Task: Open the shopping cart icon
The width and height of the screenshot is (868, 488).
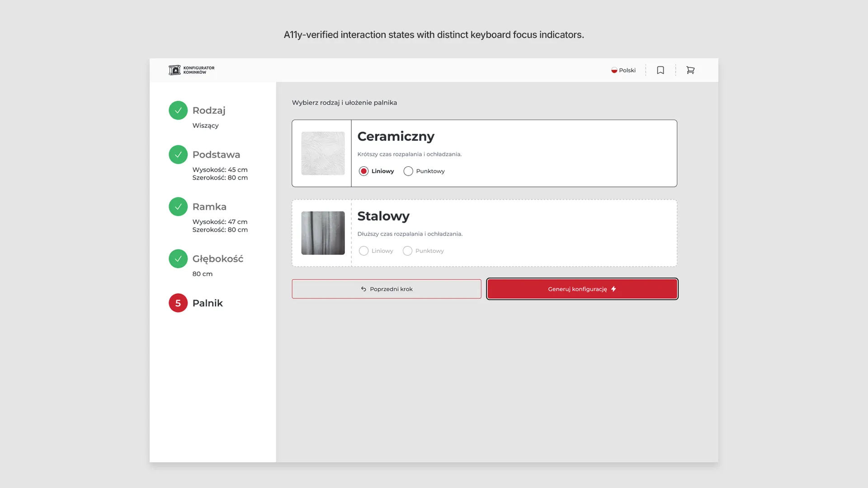Action: click(690, 70)
